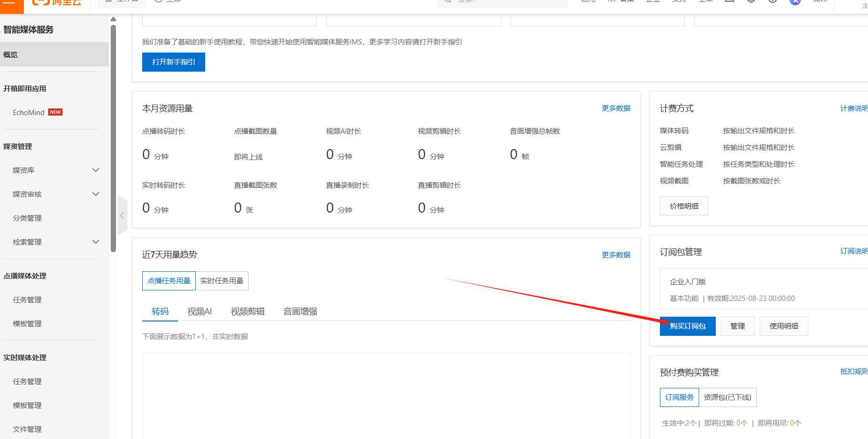Switch to 资源包(已下线) option

click(727, 397)
